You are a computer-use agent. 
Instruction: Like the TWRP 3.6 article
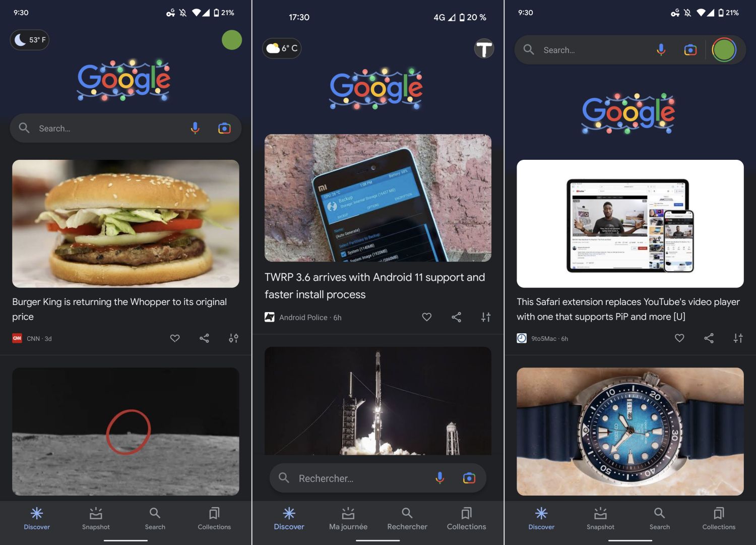[x=427, y=317]
